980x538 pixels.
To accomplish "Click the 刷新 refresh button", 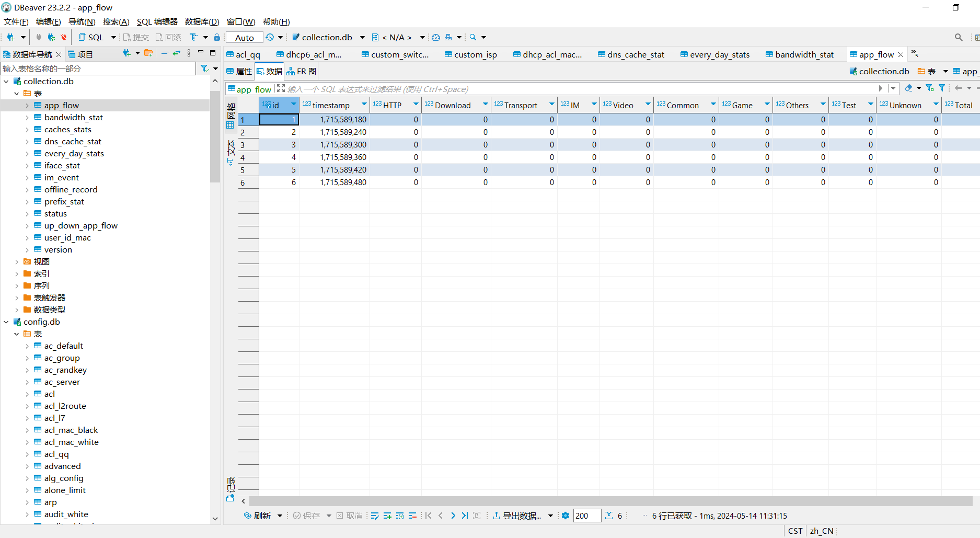I will tap(257, 516).
